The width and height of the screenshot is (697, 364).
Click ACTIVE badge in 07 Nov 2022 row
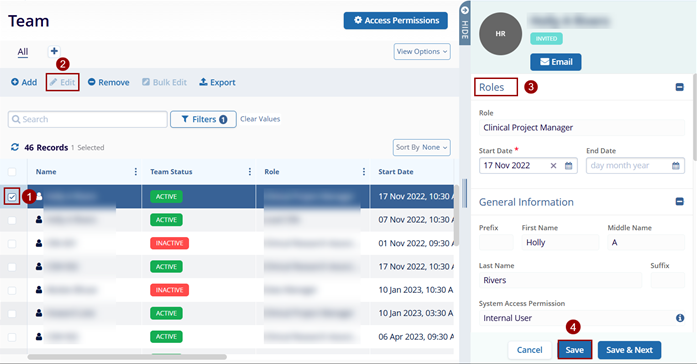(x=166, y=220)
